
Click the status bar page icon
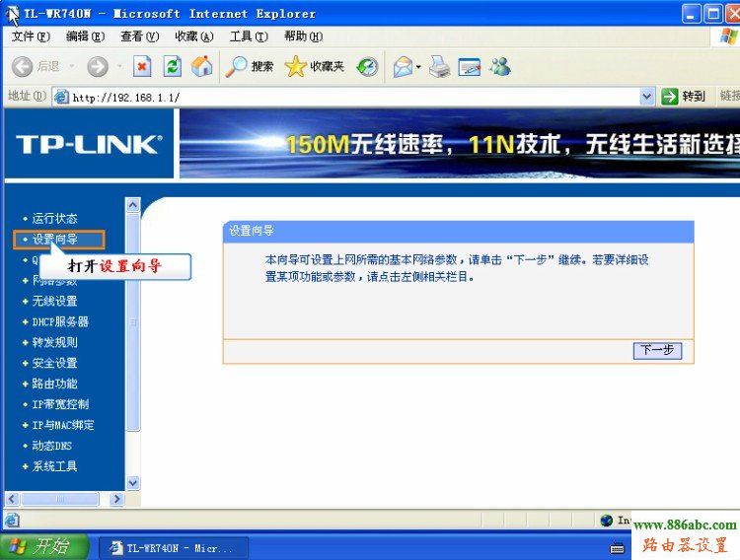pos(12,520)
